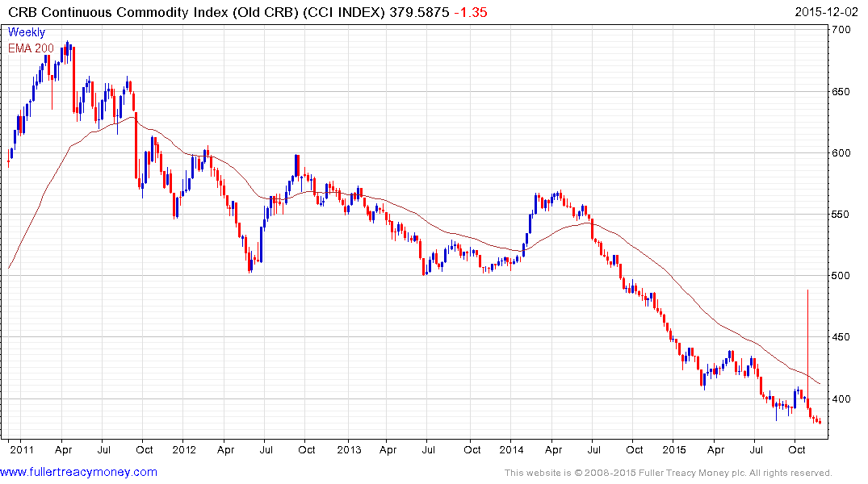This screenshot has width=868, height=484.
Task: Click the 2011 year label on time axis
Action: (x=22, y=450)
